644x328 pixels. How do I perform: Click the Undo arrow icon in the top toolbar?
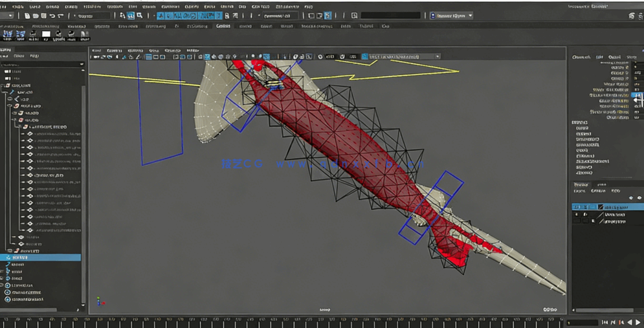[x=52, y=16]
